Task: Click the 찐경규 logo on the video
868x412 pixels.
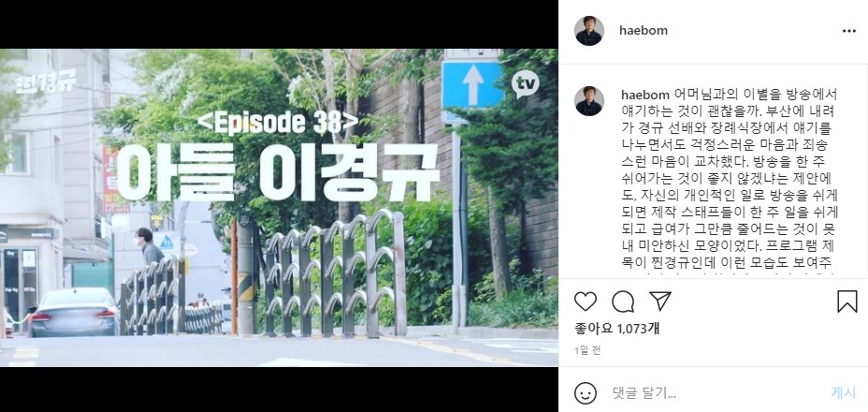Action: pos(46,81)
